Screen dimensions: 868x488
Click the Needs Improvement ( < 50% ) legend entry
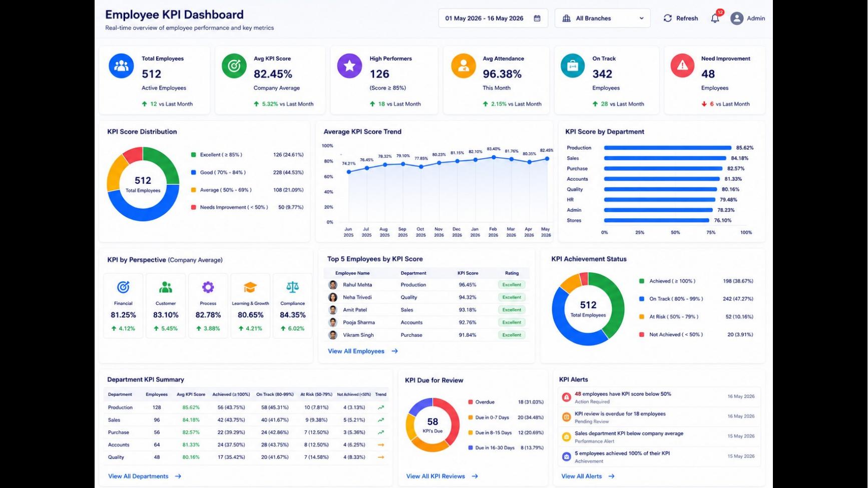coord(247,207)
